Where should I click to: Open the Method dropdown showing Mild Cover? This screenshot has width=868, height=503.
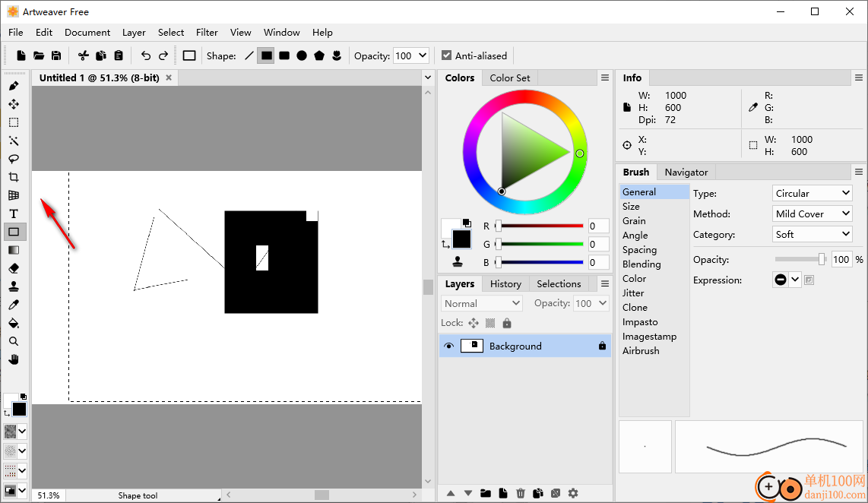(812, 214)
